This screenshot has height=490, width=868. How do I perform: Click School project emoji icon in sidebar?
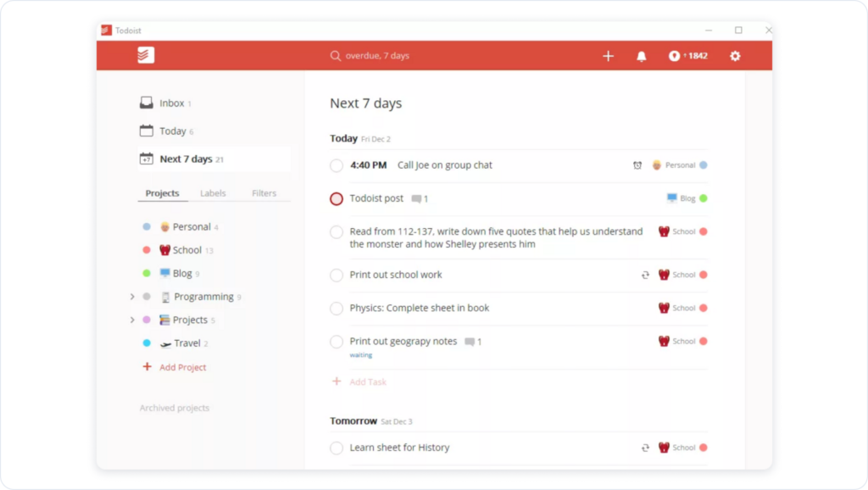pyautogui.click(x=164, y=250)
